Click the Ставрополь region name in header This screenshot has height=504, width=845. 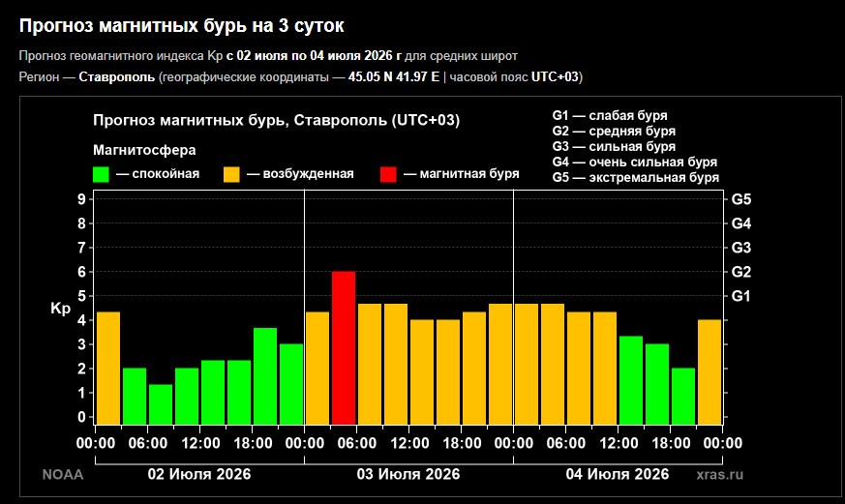117,77
